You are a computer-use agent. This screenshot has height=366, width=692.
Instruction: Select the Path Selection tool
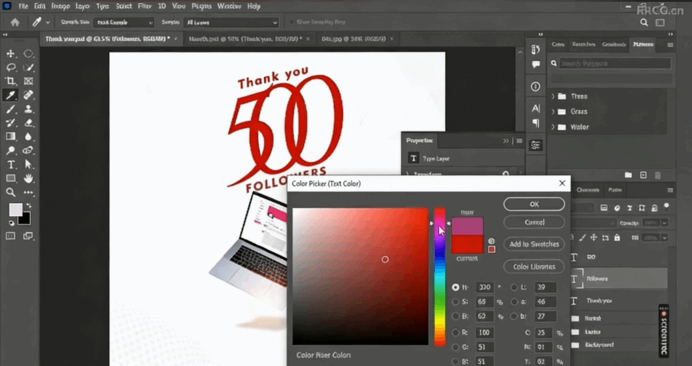point(29,165)
